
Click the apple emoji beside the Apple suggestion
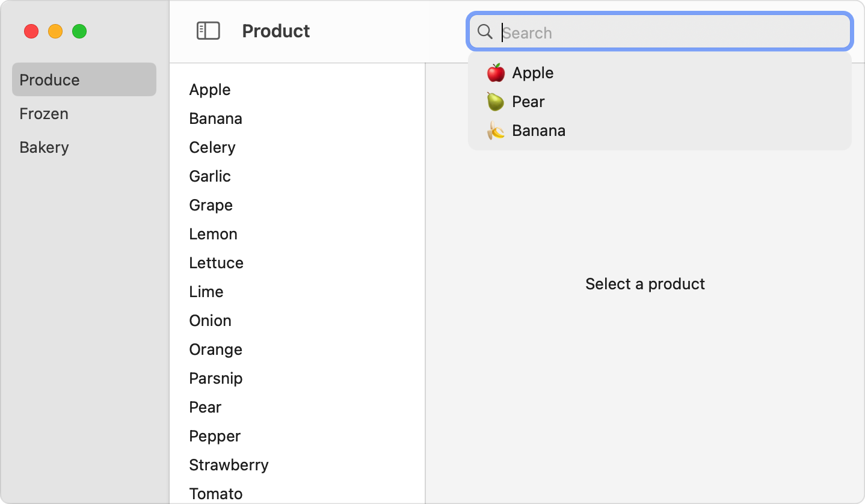(x=496, y=72)
